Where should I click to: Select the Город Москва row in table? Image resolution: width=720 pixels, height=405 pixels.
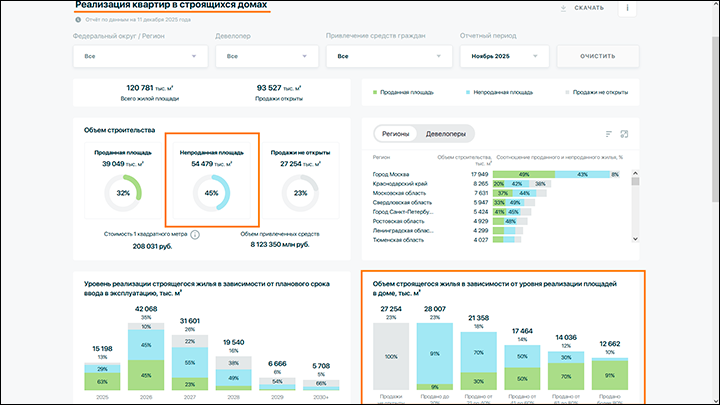click(x=400, y=174)
